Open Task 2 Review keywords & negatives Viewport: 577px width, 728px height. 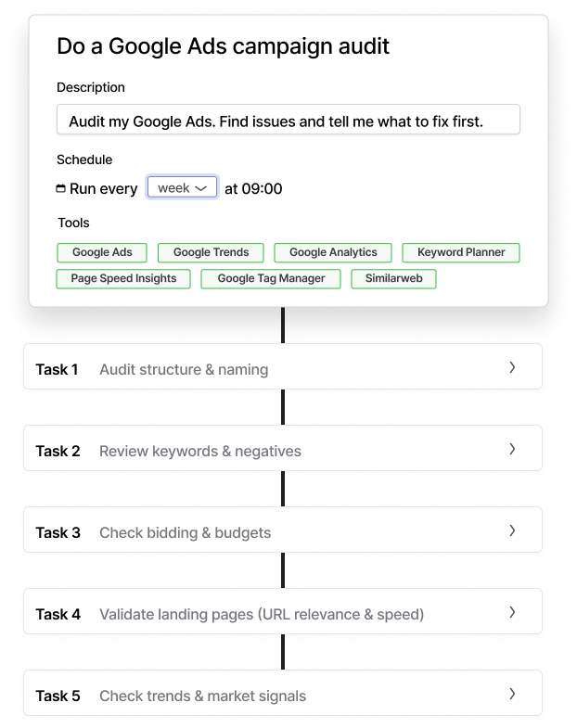click(x=200, y=451)
